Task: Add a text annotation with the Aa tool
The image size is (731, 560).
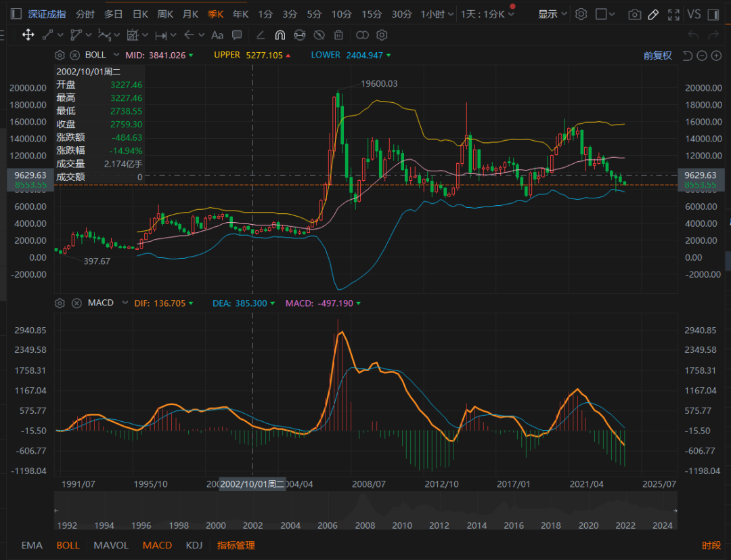Action: (x=217, y=35)
